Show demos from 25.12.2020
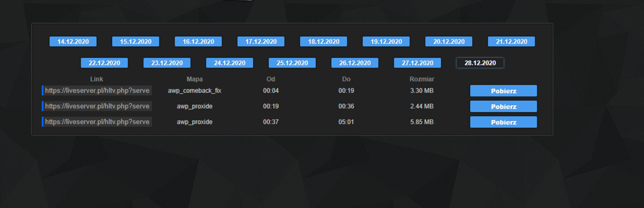This screenshot has height=208, width=644. click(292, 63)
